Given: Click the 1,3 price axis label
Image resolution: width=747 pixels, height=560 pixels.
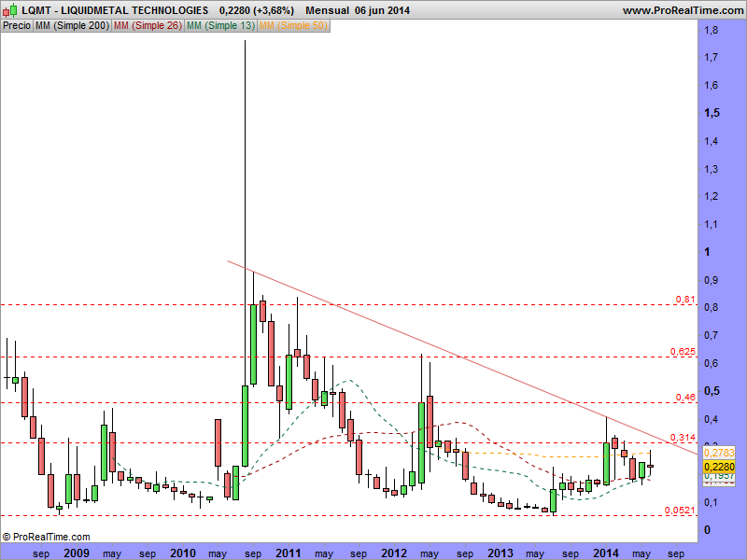Looking at the screenshot, I should (x=712, y=170).
